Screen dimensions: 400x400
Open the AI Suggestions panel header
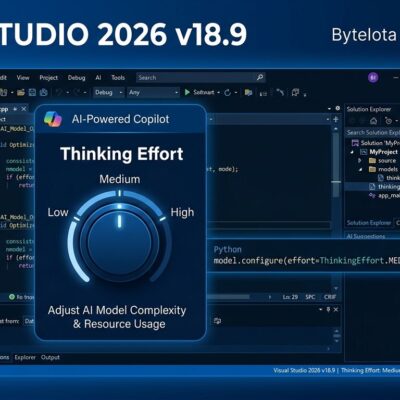tap(366, 236)
